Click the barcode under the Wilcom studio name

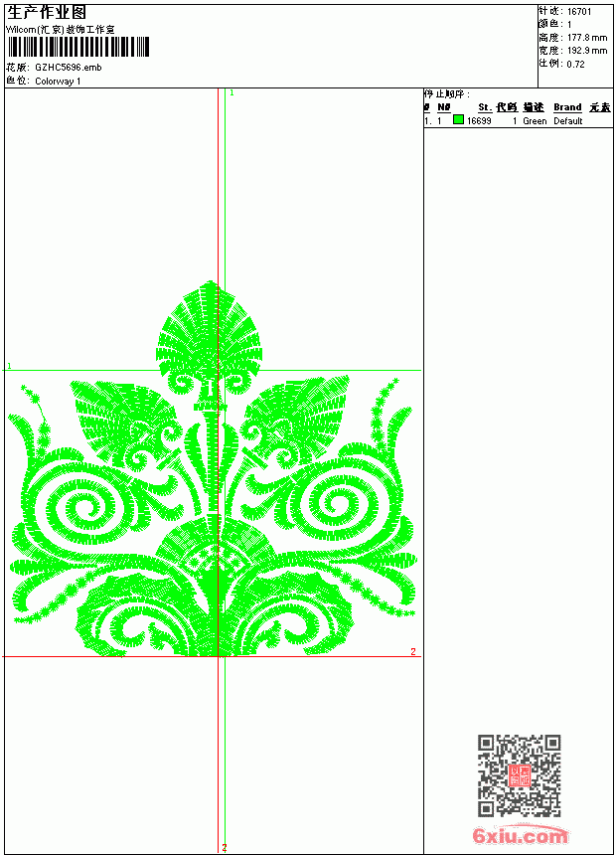pyautogui.click(x=77, y=47)
